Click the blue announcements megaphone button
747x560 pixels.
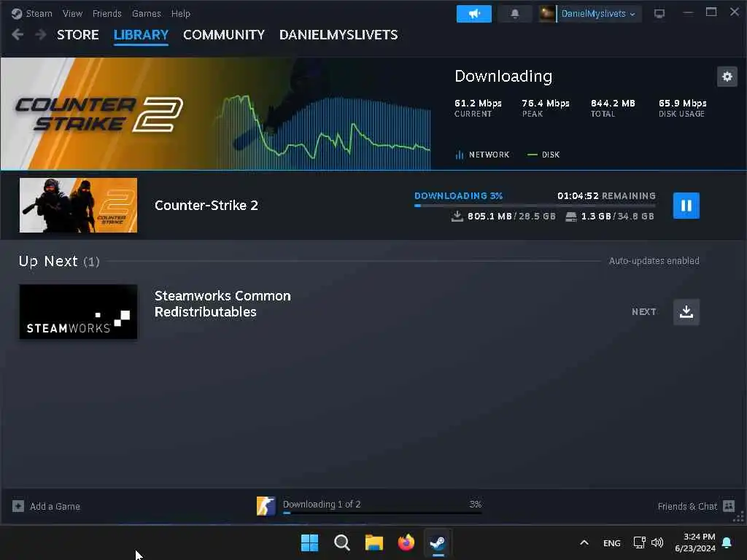tap(474, 14)
